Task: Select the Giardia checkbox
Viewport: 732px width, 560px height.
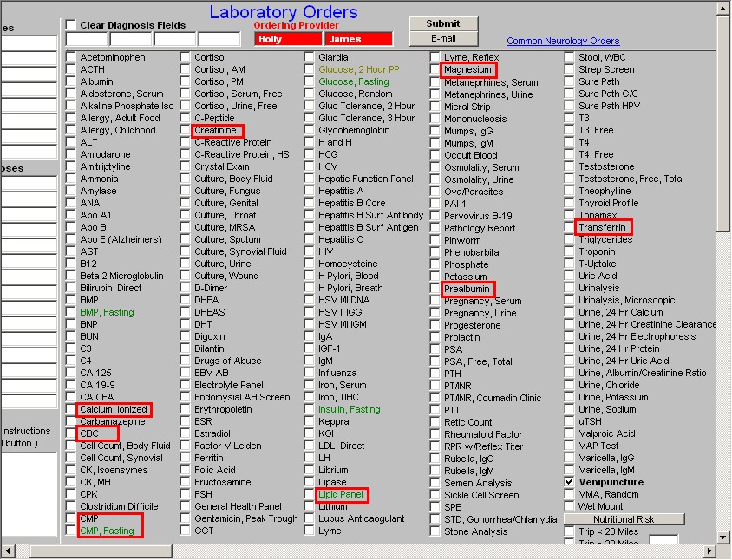Action: coord(309,57)
